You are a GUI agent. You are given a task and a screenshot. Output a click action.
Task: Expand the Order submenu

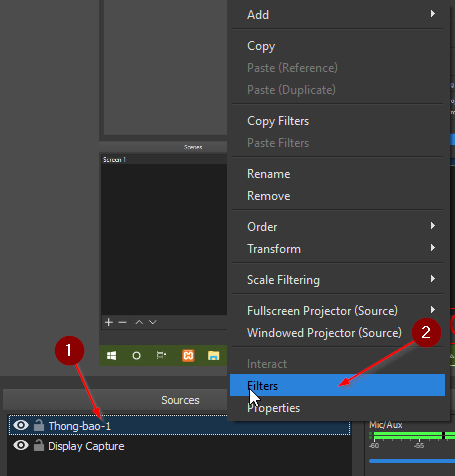[338, 227]
